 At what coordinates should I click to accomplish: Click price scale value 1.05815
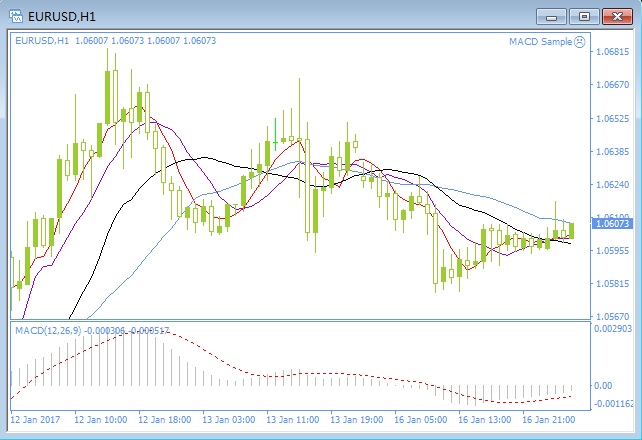[613, 284]
